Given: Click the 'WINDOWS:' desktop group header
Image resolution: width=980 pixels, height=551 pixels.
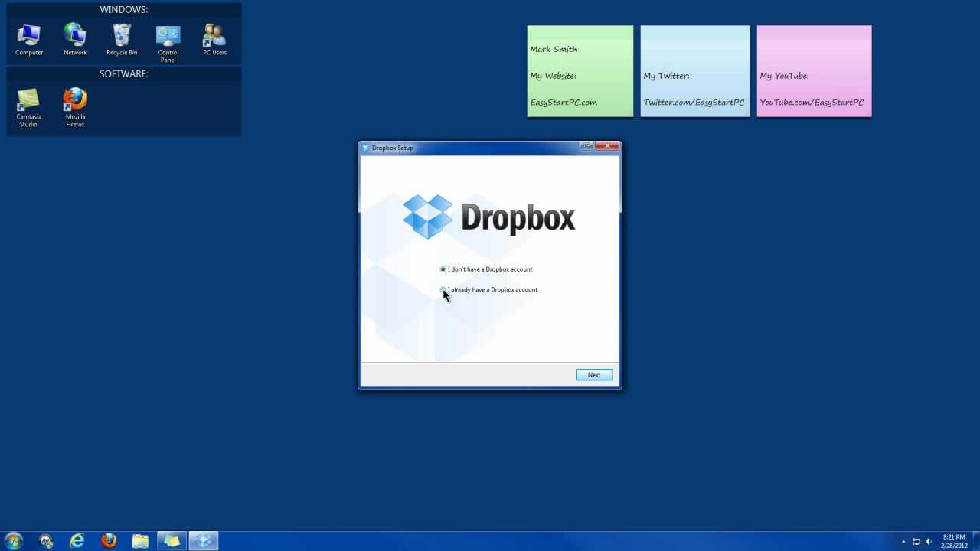Looking at the screenshot, I should coord(124,10).
